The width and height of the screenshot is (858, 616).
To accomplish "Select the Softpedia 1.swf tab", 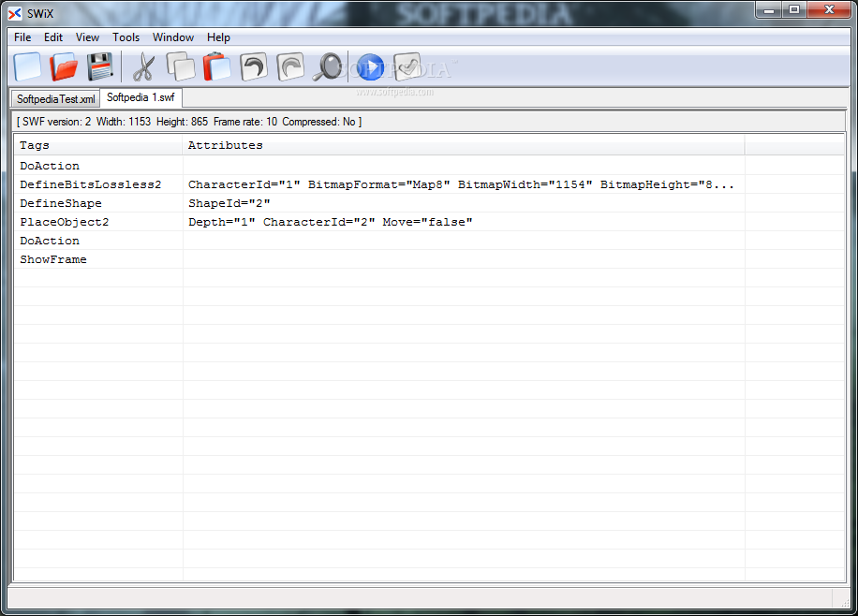I will click(141, 97).
